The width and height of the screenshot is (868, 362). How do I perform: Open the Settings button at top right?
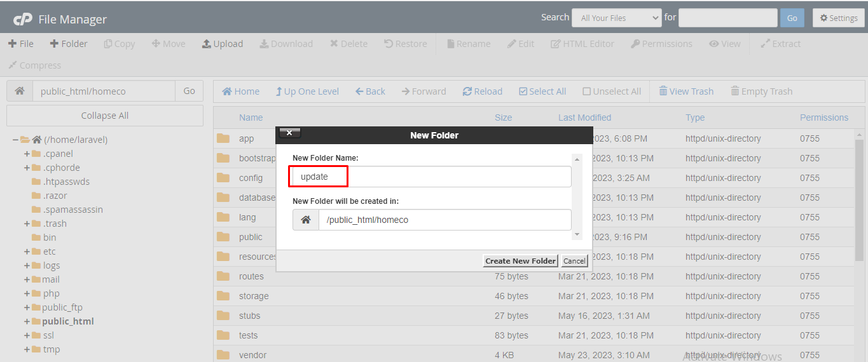pos(838,18)
